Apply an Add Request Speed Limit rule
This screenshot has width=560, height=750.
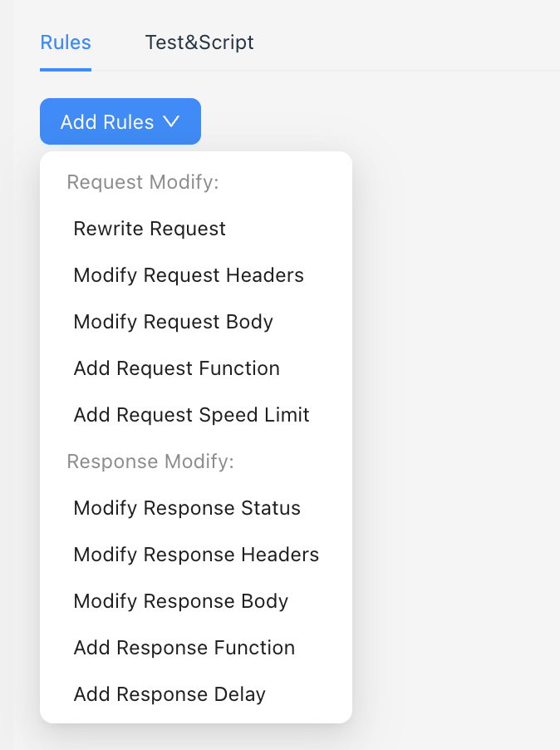191,415
